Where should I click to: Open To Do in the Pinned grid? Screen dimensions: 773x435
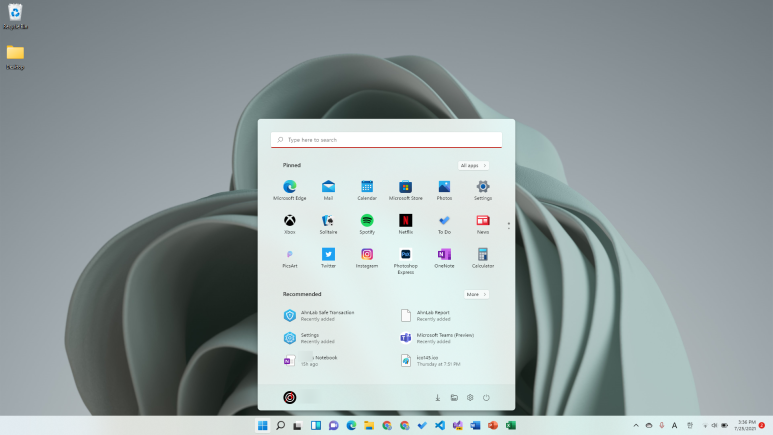(444, 224)
